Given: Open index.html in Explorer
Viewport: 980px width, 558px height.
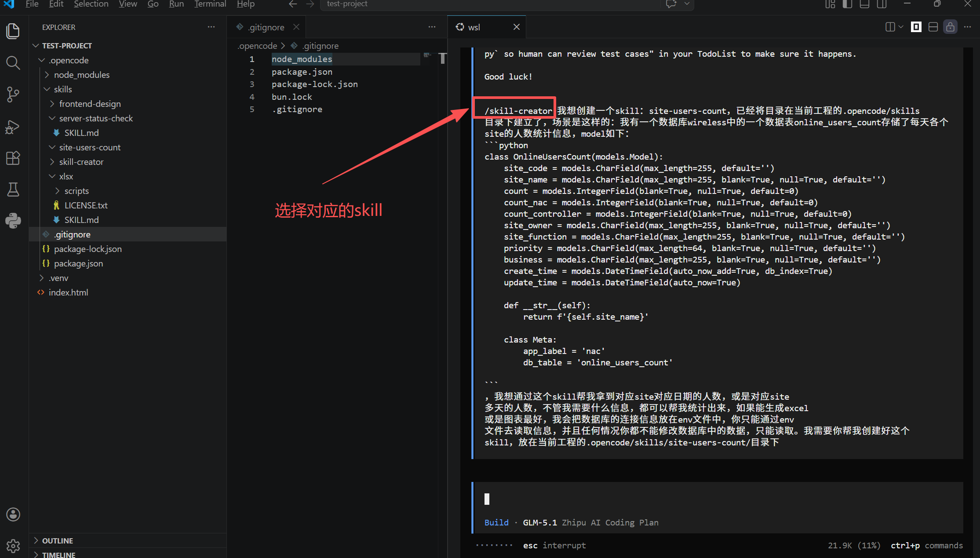Looking at the screenshot, I should [68, 292].
